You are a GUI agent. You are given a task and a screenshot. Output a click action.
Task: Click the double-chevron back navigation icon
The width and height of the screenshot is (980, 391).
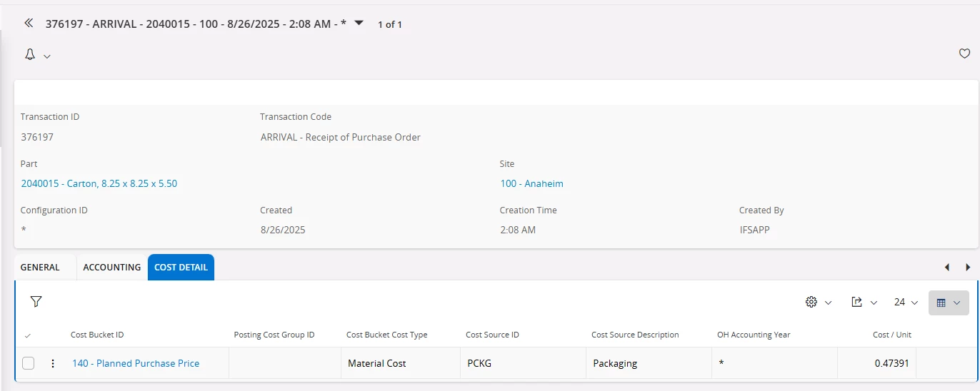pyautogui.click(x=29, y=23)
